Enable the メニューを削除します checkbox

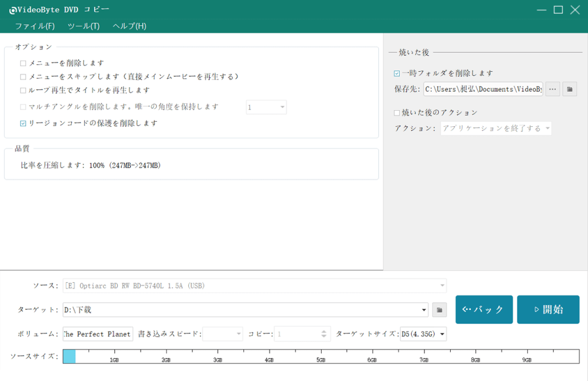pyautogui.click(x=23, y=63)
